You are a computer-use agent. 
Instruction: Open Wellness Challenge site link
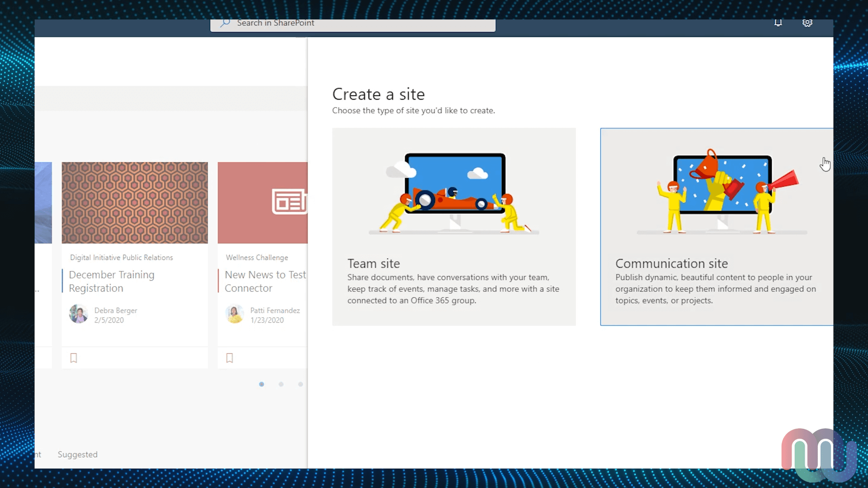click(x=257, y=257)
